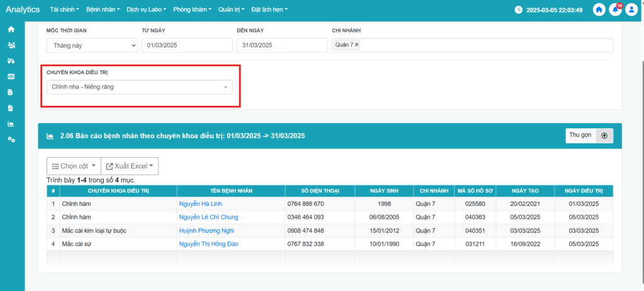Open the users group icon in sidebar
Image resolution: width=644 pixels, height=291 pixels.
(x=11, y=45)
